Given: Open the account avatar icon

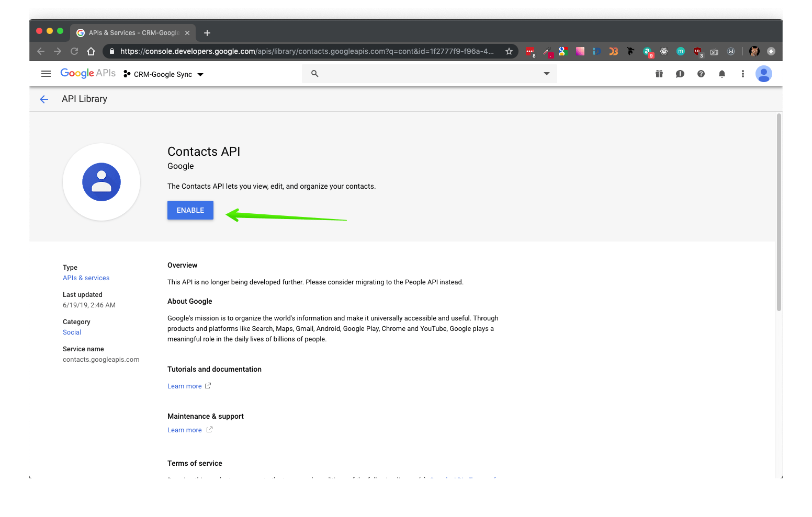Looking at the screenshot, I should pos(763,74).
